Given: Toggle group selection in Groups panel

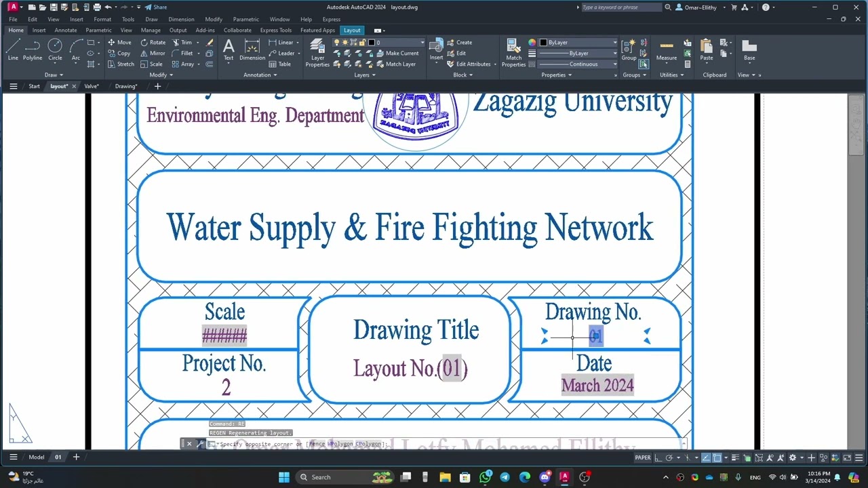Looking at the screenshot, I should pos(644,64).
